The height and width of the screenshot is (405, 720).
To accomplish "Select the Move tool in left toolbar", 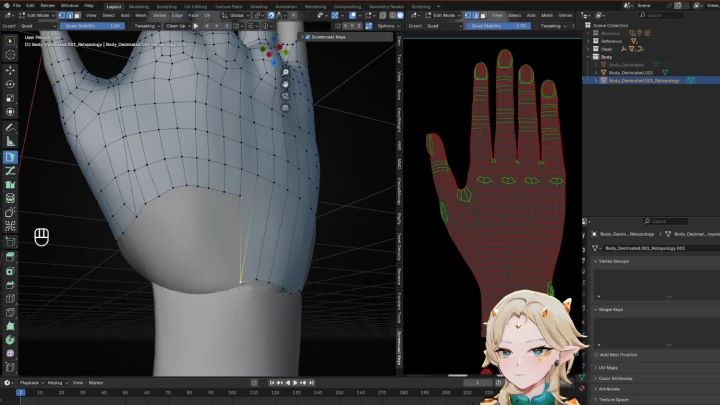I will click(x=10, y=70).
